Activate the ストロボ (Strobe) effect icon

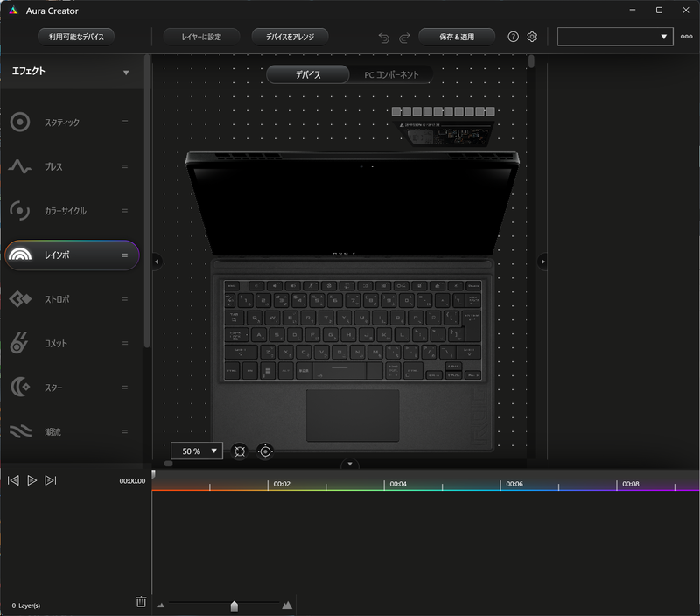20,298
